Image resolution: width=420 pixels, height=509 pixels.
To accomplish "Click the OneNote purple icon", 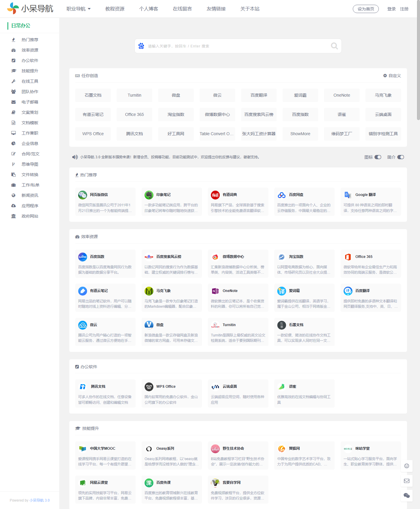I will 215,291.
